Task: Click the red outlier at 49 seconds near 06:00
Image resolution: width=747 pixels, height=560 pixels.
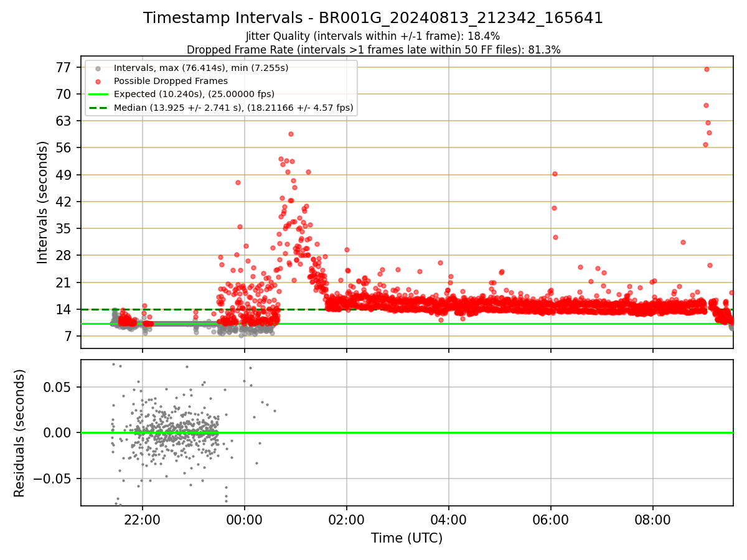Action: coord(555,174)
